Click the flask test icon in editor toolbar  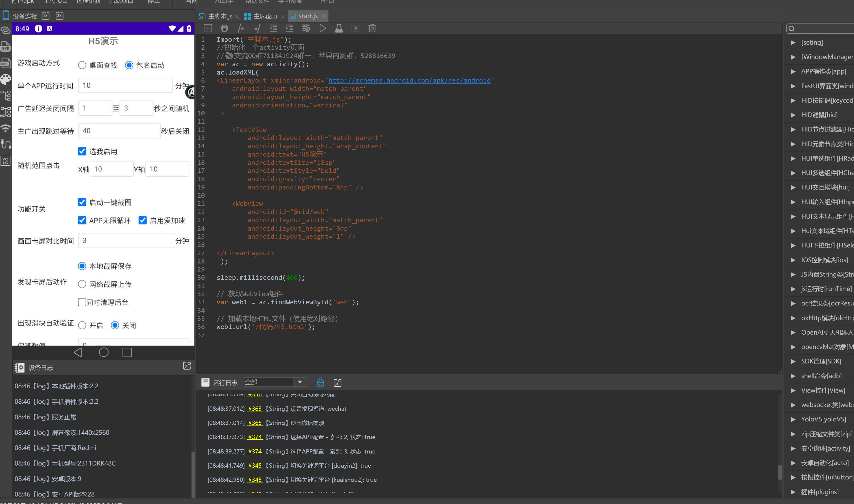tap(339, 29)
